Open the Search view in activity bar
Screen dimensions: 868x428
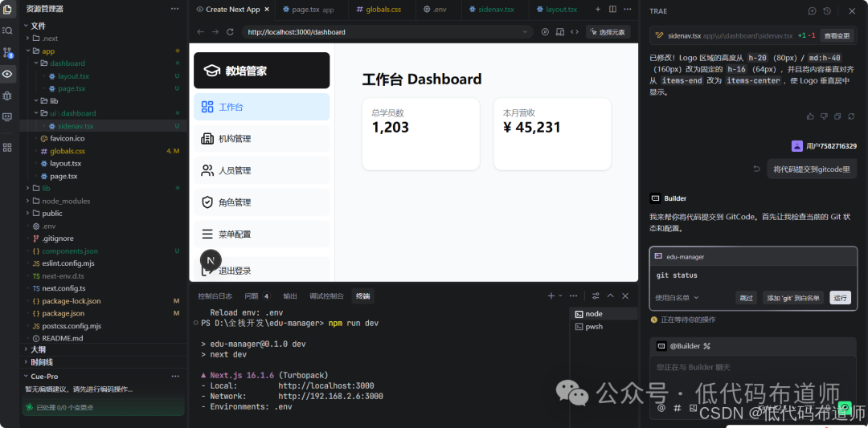[x=7, y=31]
